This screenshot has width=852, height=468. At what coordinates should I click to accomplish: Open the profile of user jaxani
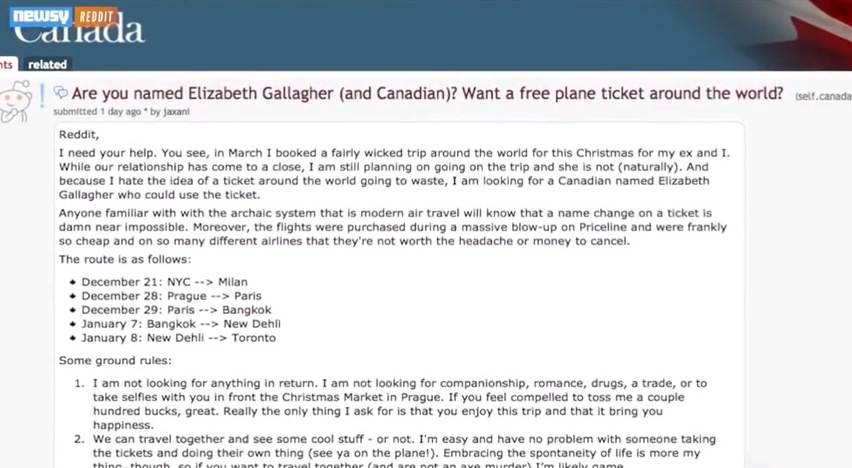coord(177,111)
